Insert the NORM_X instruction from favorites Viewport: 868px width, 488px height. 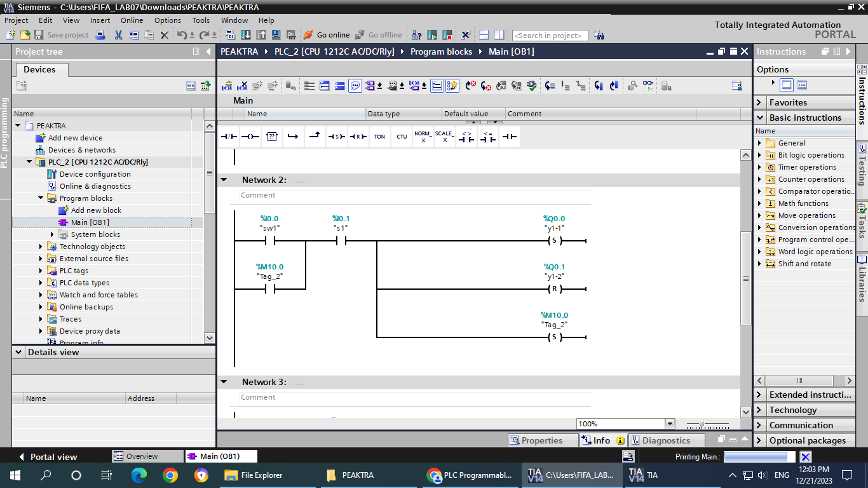[x=423, y=137]
